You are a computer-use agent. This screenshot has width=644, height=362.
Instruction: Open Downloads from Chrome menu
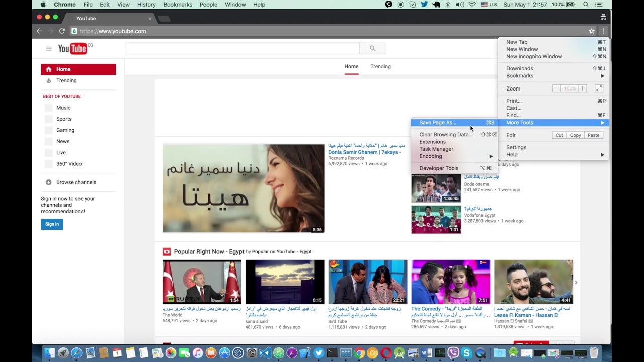pyautogui.click(x=553, y=69)
